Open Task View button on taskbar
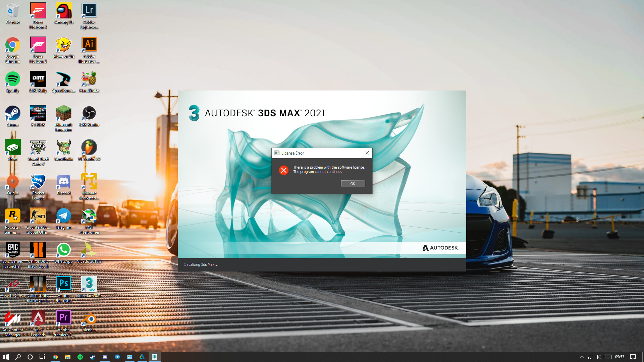 (x=43, y=357)
